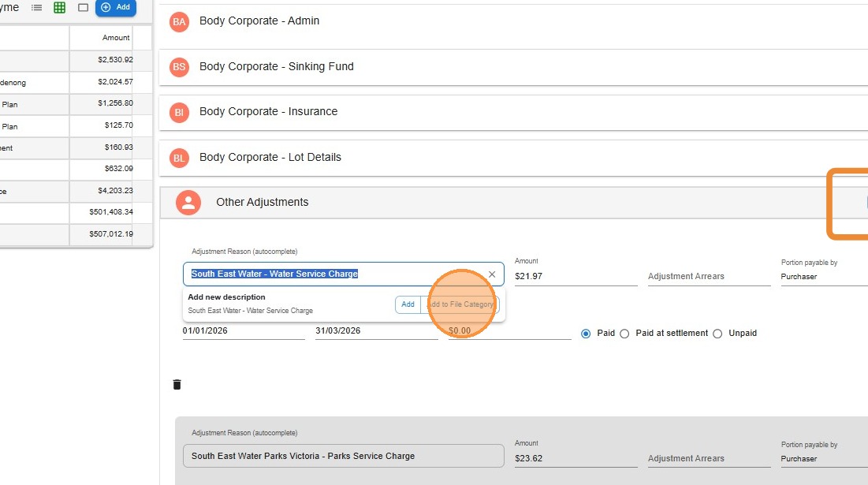Click the BS avatar icon
Image resolution: width=868 pixels, height=485 pixels.
179,67
